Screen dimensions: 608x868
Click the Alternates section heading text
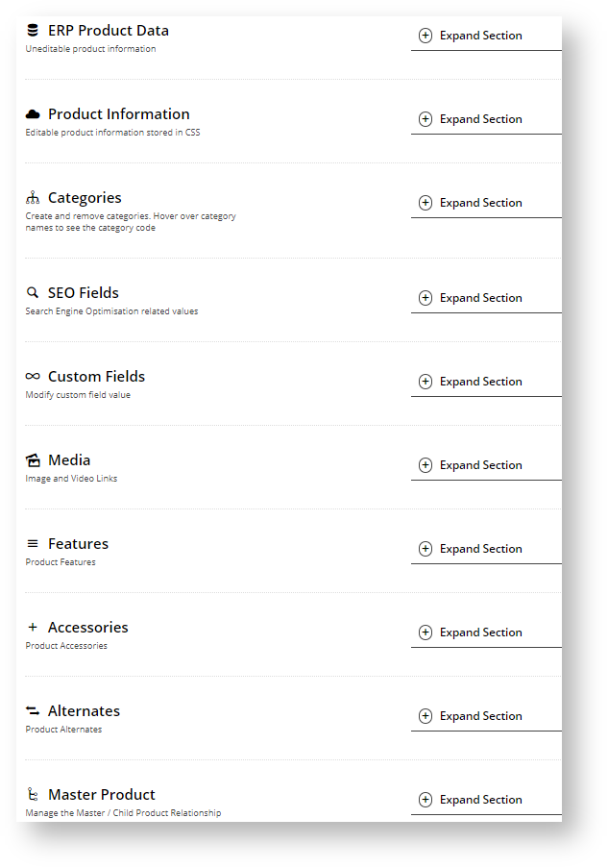[85, 710]
